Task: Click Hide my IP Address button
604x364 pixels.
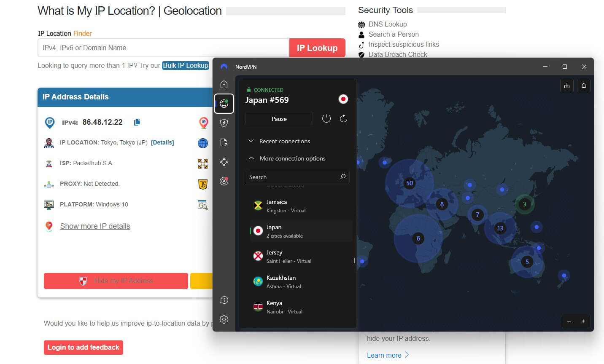Action: pos(116,281)
